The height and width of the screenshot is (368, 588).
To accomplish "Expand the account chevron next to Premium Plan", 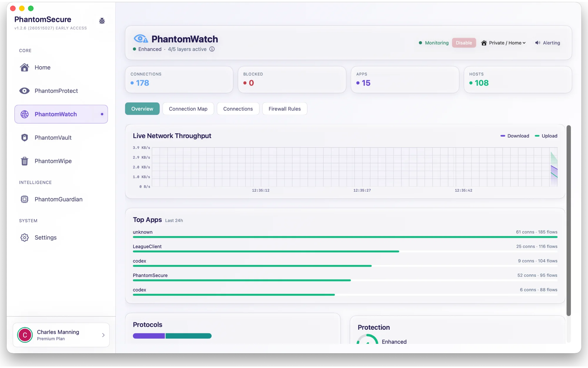I will coord(103,335).
